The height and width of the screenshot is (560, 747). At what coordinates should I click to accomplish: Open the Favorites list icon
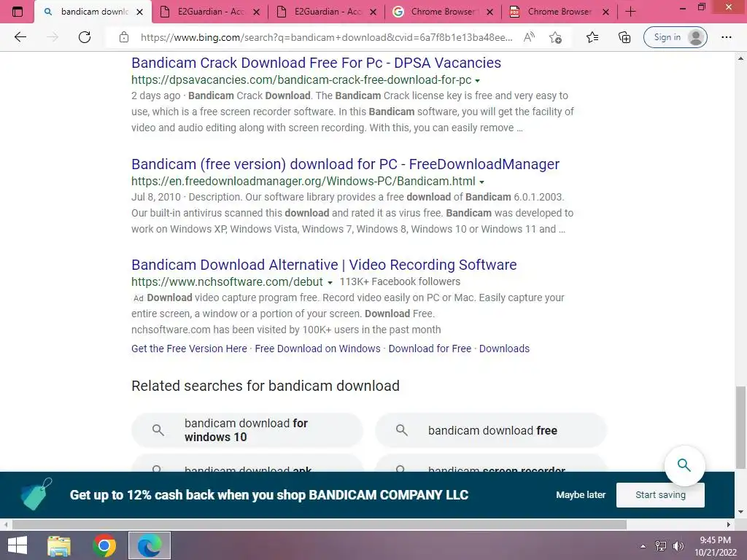592,37
